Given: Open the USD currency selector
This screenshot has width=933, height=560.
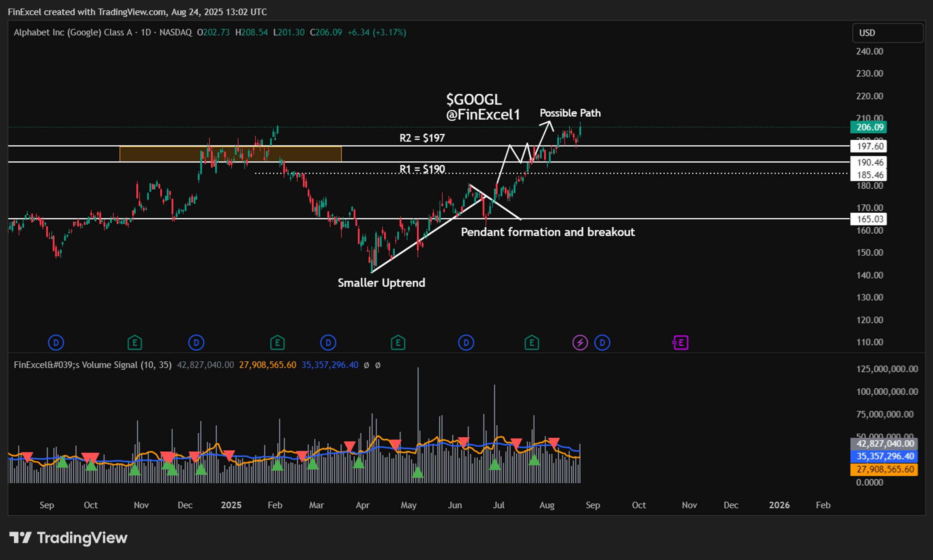Looking at the screenshot, I should (x=887, y=33).
